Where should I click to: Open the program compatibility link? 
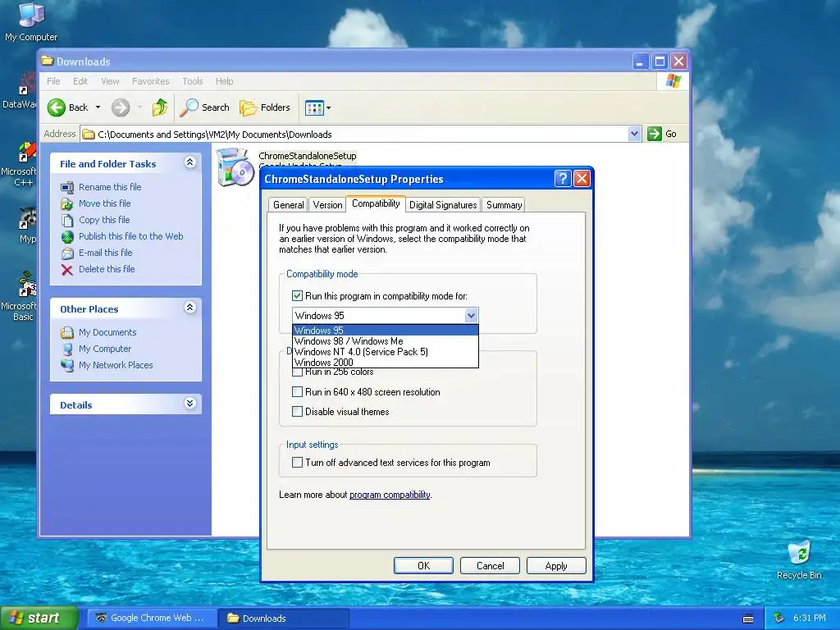(390, 495)
